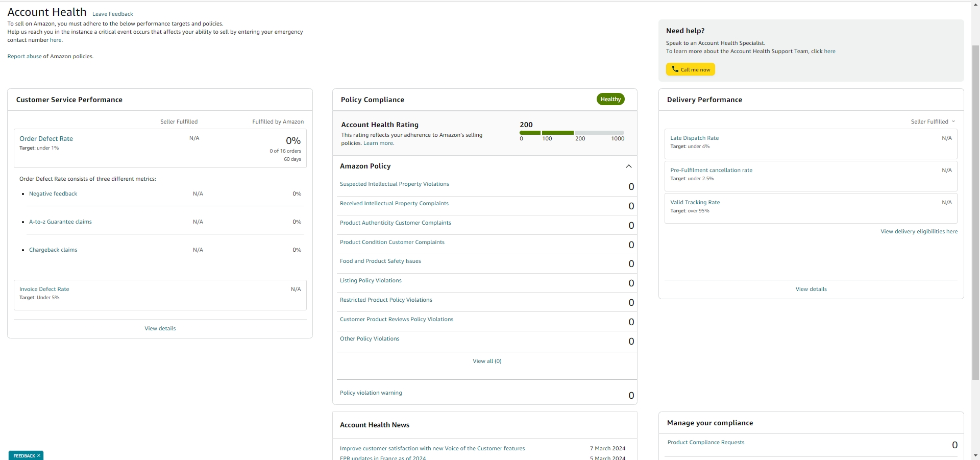Viewport: 980px width, 460px height.
Task: Click the 'Fulfilled by Amazon' column header
Action: [x=278, y=122]
